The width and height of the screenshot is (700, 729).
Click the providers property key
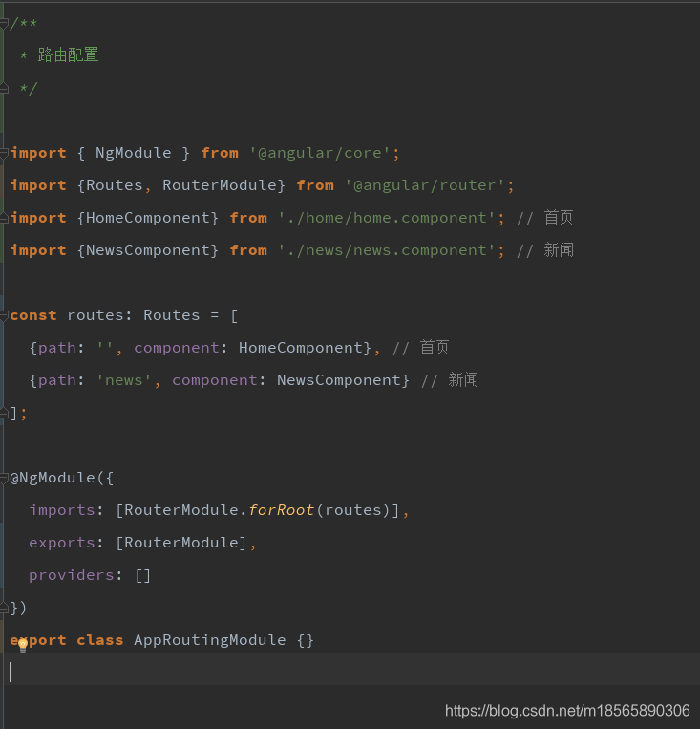pos(72,575)
